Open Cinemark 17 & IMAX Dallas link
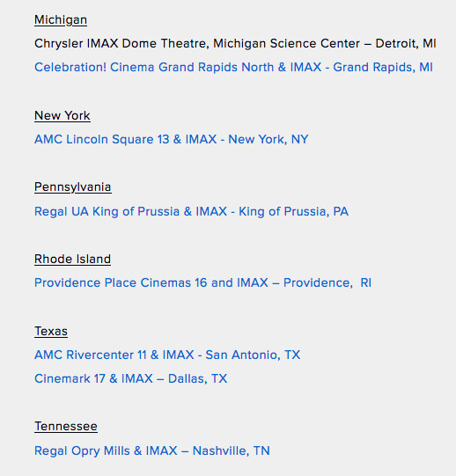 [130, 378]
